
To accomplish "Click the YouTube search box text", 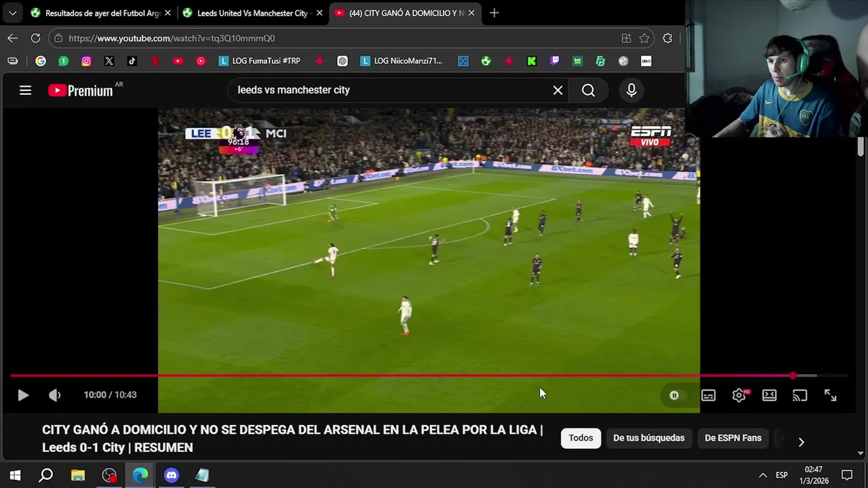I will point(294,90).
